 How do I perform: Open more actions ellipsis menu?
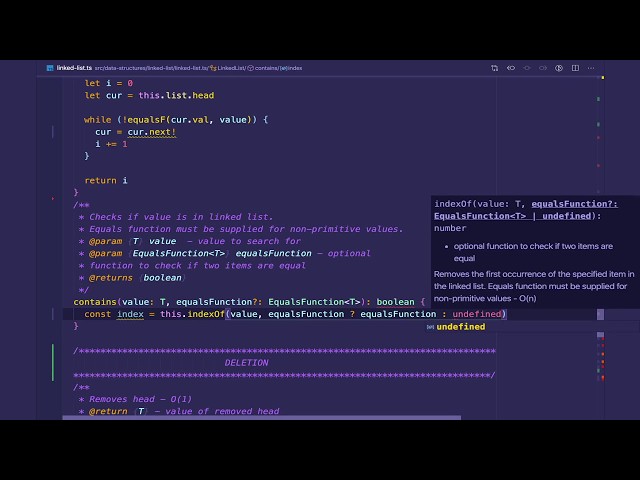(591, 68)
